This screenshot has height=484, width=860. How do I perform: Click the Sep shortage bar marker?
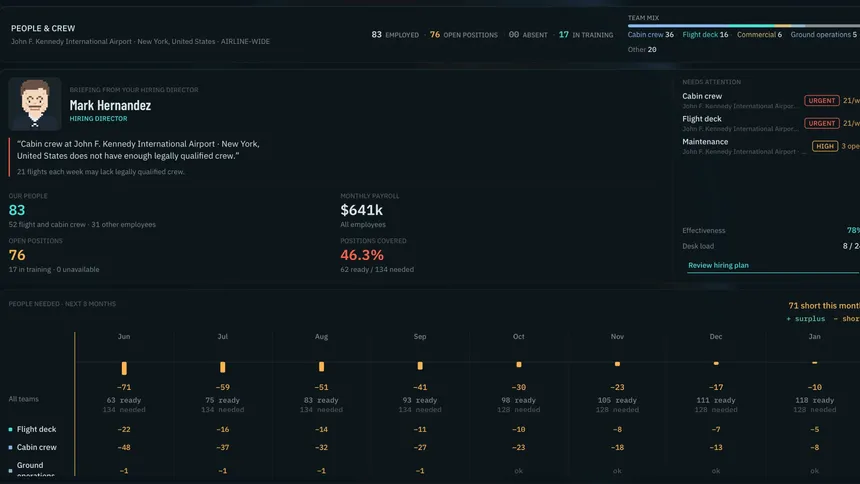click(x=420, y=365)
